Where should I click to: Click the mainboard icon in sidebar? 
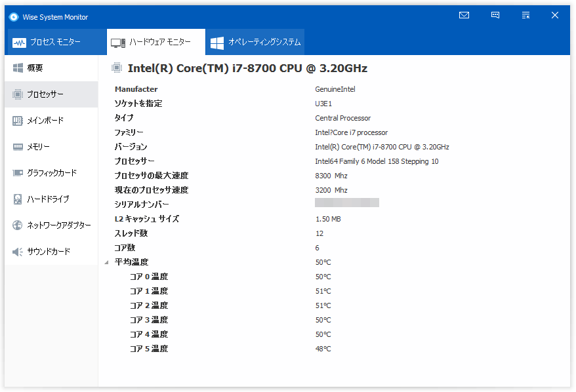point(18,121)
